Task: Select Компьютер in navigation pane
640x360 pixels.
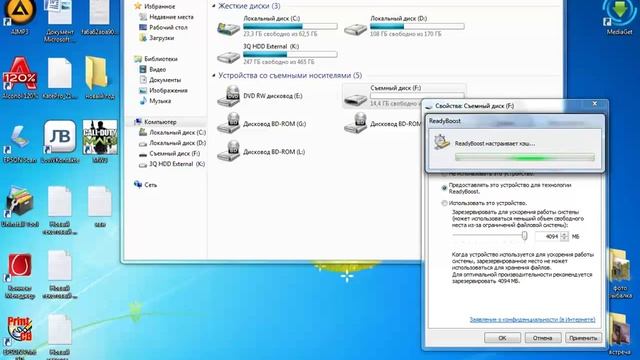Action: [160, 122]
